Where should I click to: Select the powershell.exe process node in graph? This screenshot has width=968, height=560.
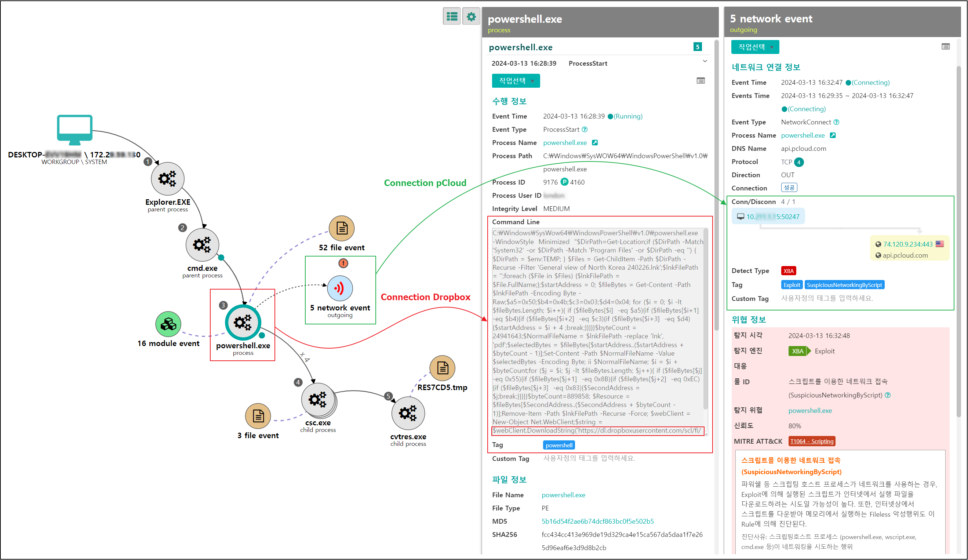(x=243, y=323)
